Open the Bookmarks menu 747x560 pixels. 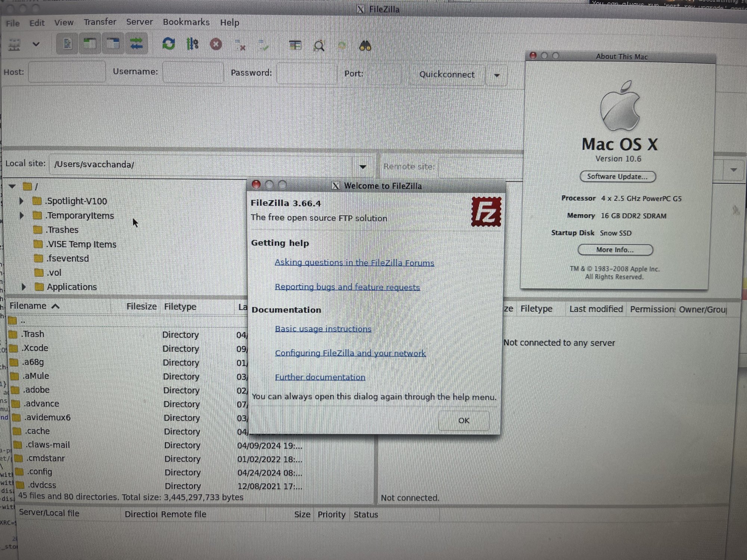pyautogui.click(x=186, y=22)
